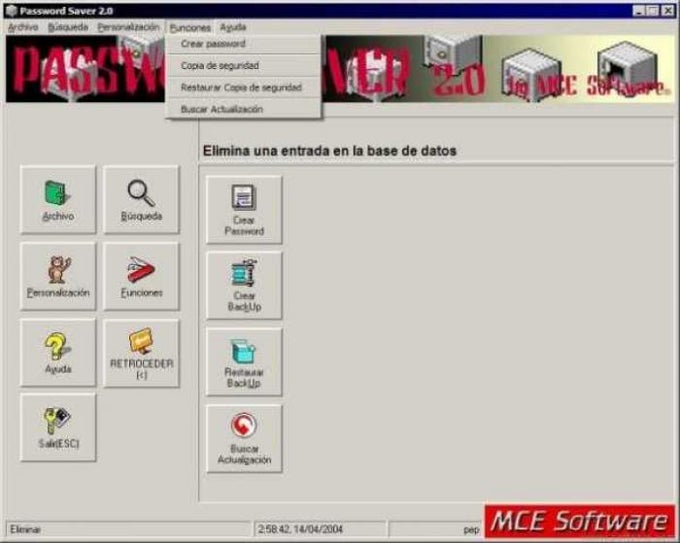Viewport: 680px width, 543px height.
Task: Click the 'Eliminar' status bar text
Action: (25, 529)
